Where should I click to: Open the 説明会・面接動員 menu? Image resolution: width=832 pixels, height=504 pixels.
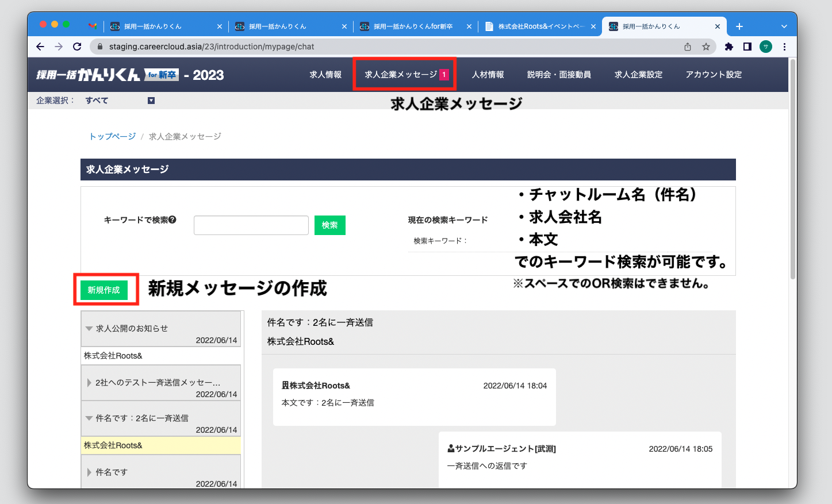tap(558, 74)
